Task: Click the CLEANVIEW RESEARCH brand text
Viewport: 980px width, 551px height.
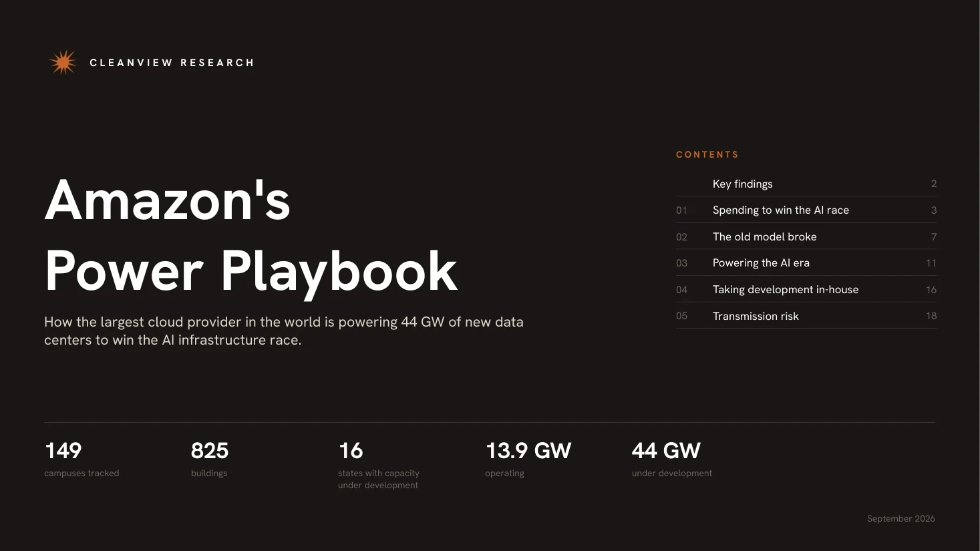Action: tap(172, 63)
